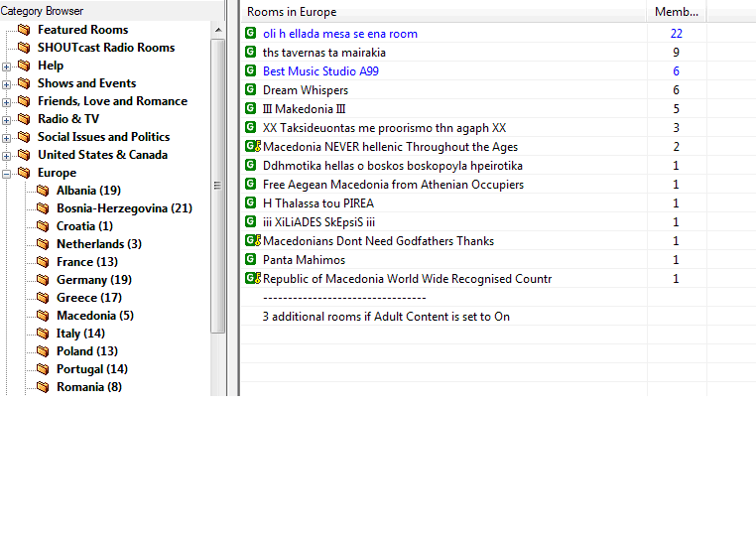Expand the United States & Canada node
This screenshot has height=540, width=756.
pyautogui.click(x=6, y=156)
